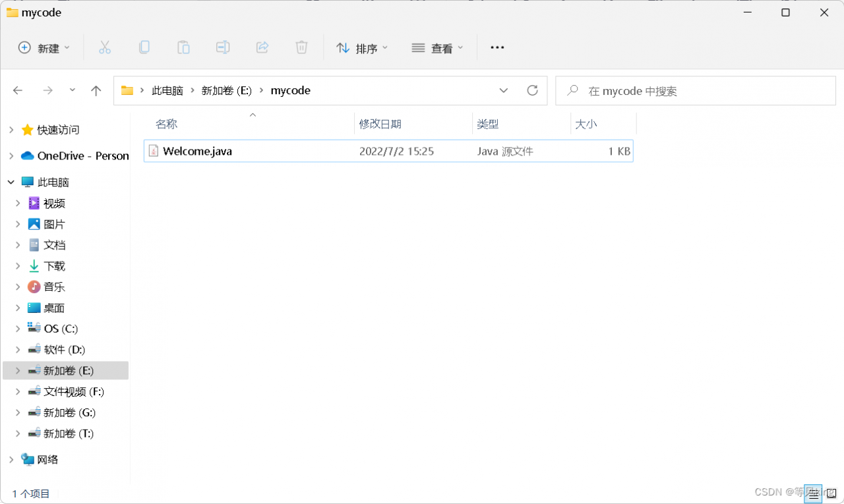
Task: Click the Cut scissors icon
Action: tap(105, 47)
